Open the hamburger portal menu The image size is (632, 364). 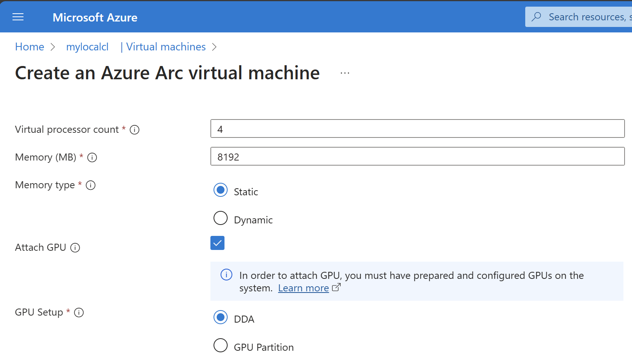pos(18,17)
